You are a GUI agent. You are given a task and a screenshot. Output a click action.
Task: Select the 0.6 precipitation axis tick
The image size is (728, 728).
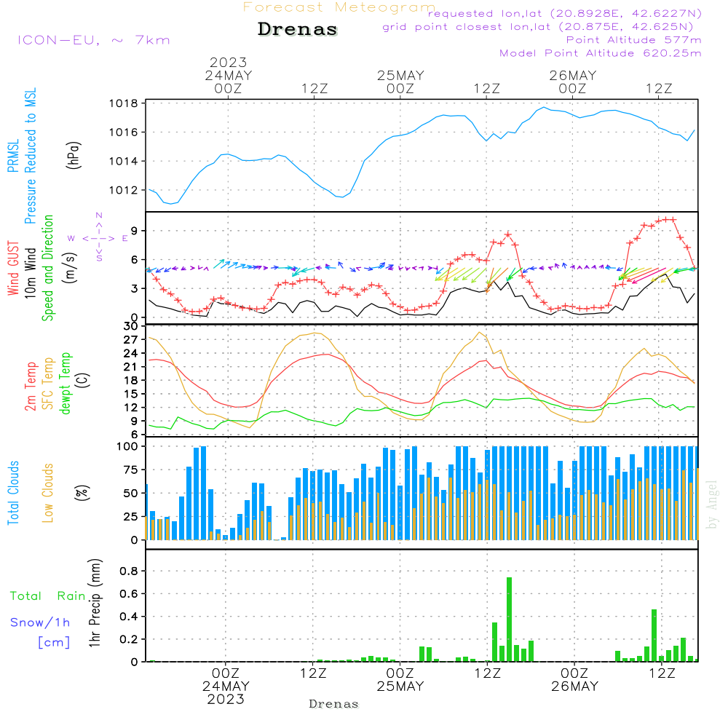[x=129, y=594]
